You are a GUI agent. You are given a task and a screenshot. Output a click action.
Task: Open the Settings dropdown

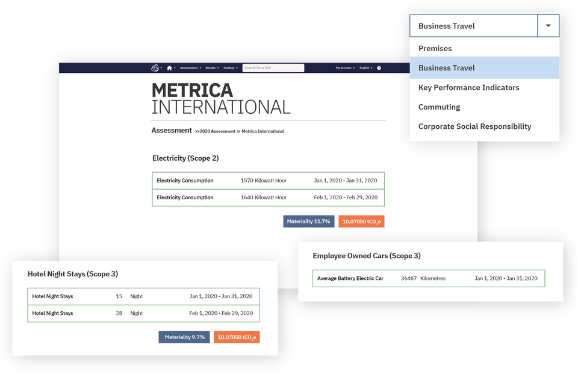229,67
